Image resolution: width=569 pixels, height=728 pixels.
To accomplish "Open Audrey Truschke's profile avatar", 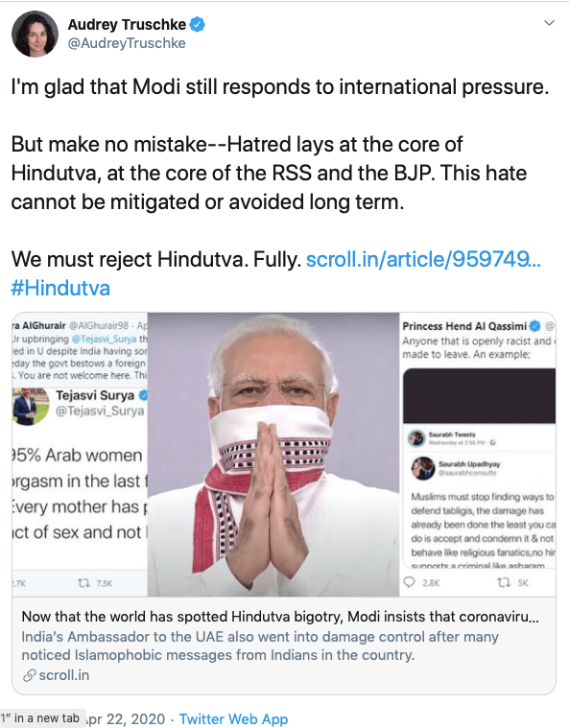I will coord(35,34).
